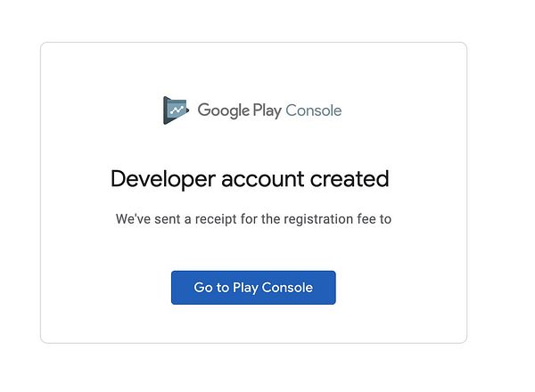Click the grey Console word in the logo
Screen dimensions: 535x392
[314, 110]
